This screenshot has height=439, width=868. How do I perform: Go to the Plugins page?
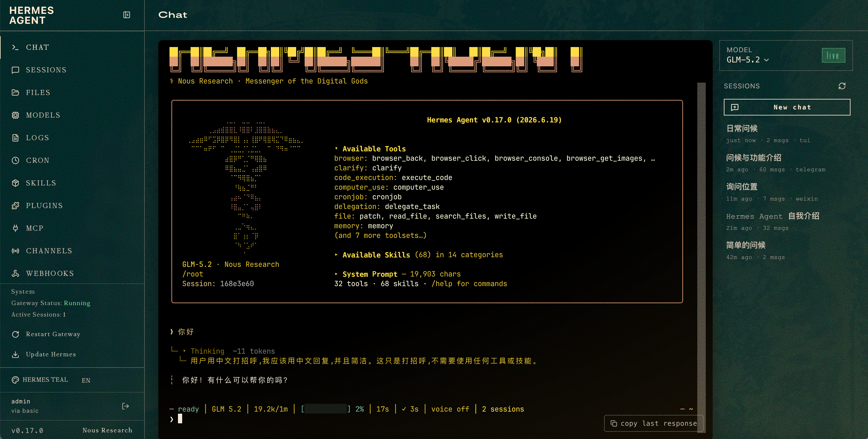tap(72, 205)
